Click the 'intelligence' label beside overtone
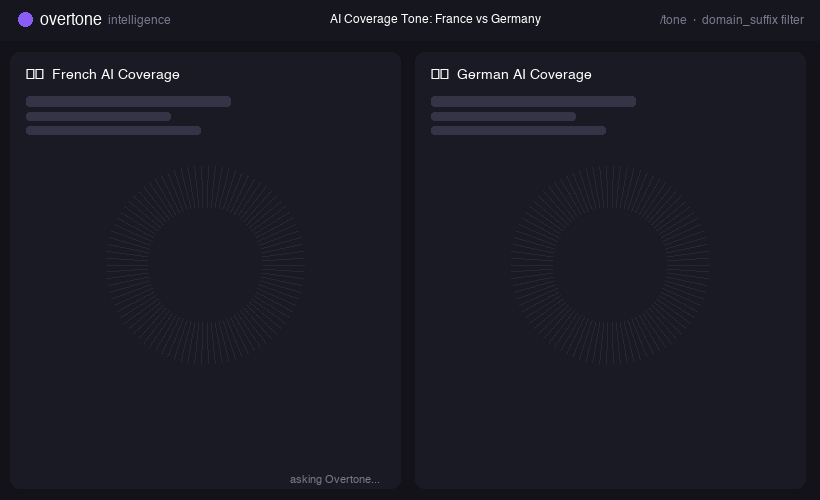820x500 pixels. pyautogui.click(x=139, y=20)
